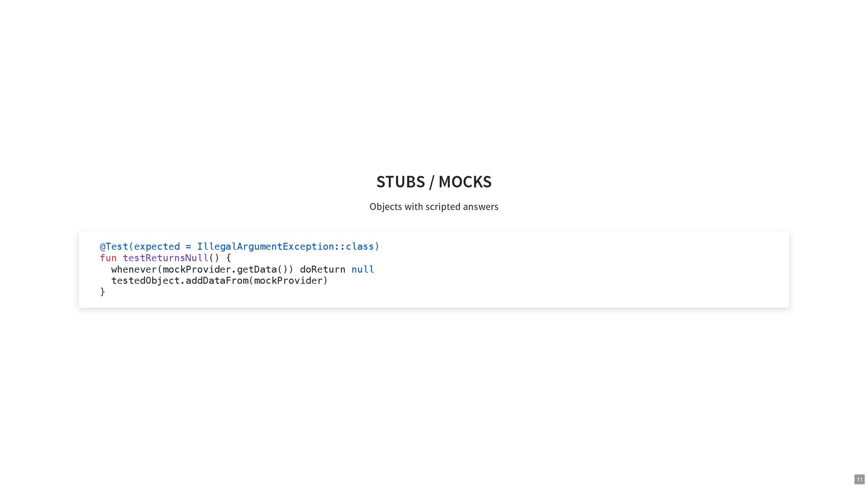Click the word 'expected' in the annotation
868x488 pixels.
coord(157,247)
